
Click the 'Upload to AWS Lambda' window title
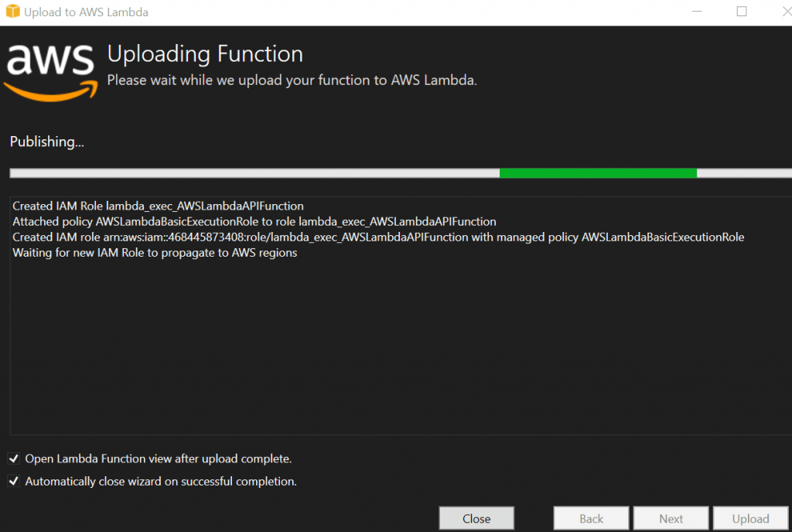pos(87,12)
